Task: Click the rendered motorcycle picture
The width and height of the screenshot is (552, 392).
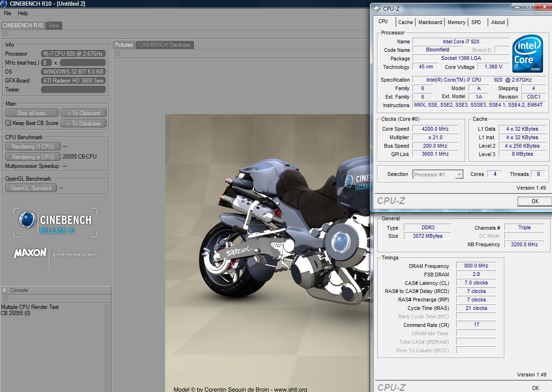Action: [268, 253]
